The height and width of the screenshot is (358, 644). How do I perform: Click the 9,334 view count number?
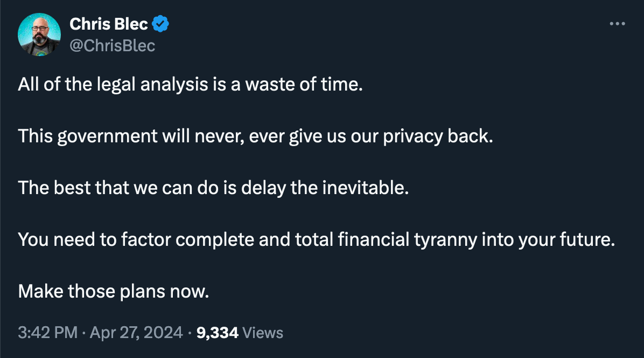217,333
